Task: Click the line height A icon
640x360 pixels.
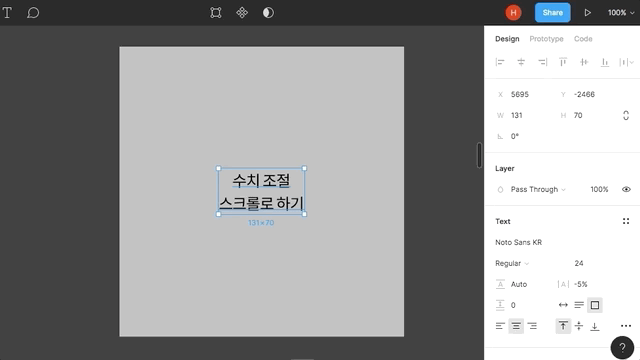Action: coord(500,284)
